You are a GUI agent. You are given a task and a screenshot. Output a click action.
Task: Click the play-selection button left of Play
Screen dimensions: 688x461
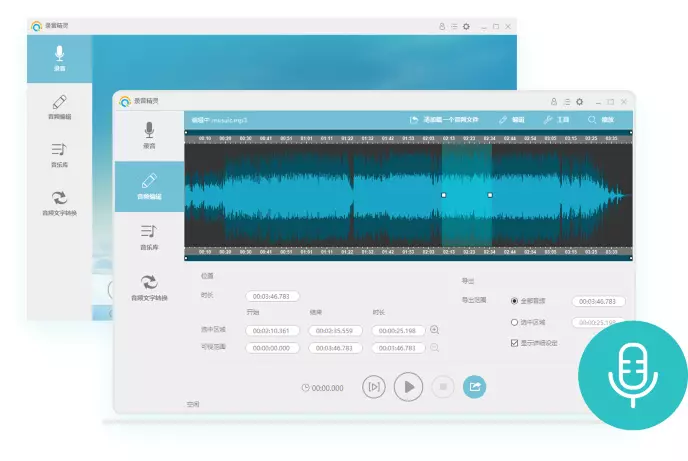coord(374,387)
